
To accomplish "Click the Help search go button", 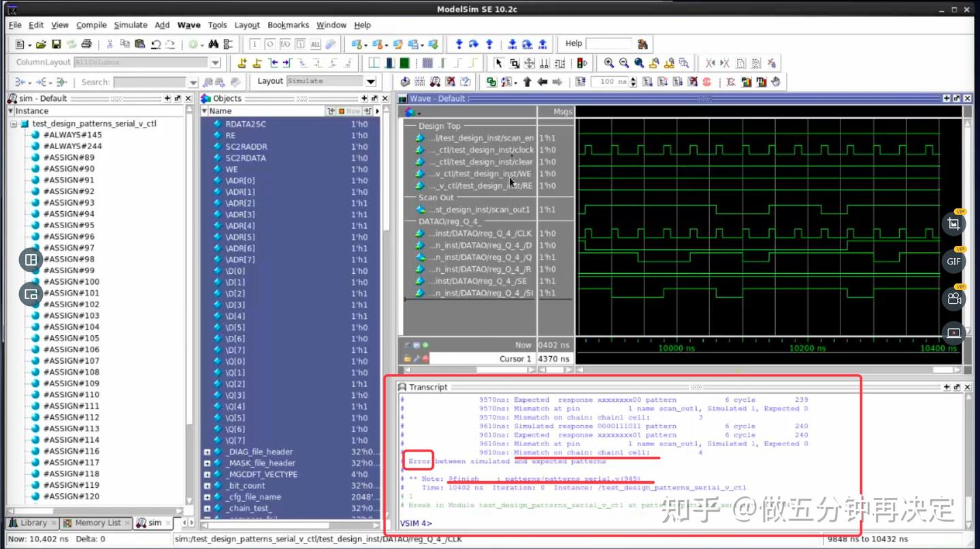I will point(644,44).
